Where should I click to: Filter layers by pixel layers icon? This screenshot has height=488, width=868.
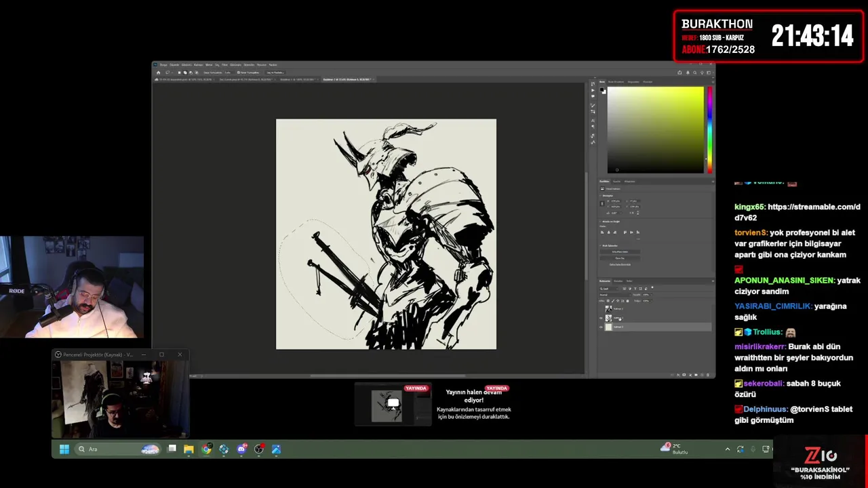click(625, 289)
